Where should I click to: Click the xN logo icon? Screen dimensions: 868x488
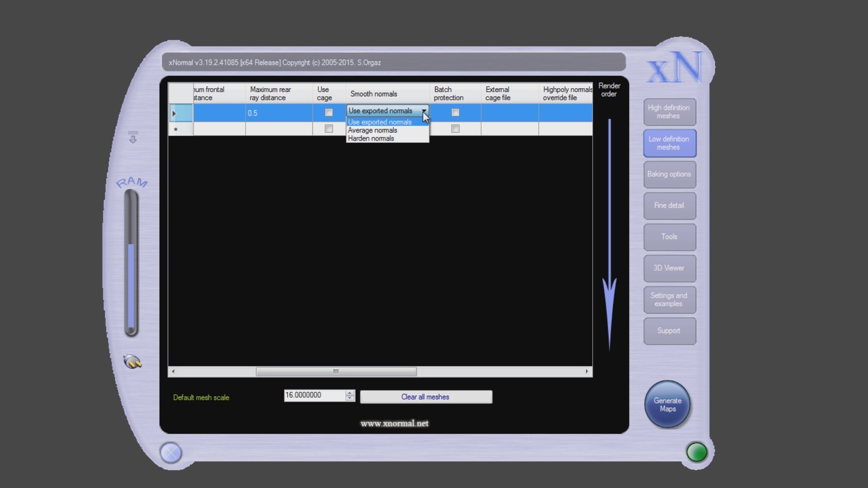click(x=676, y=68)
